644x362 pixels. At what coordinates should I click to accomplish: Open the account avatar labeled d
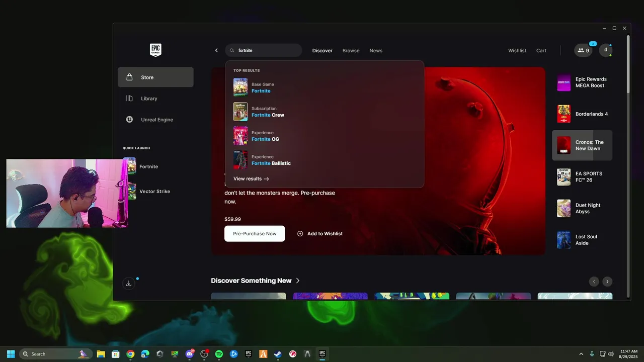[x=606, y=50]
